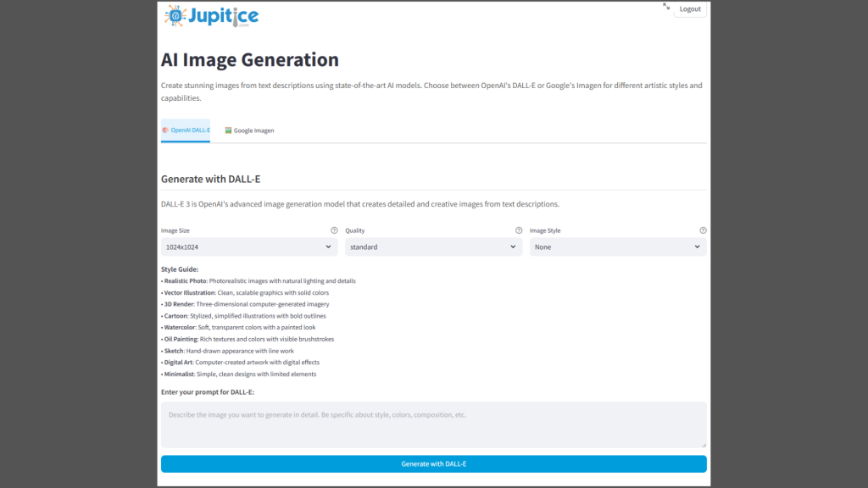Click the help icon for Quality

[519, 230]
